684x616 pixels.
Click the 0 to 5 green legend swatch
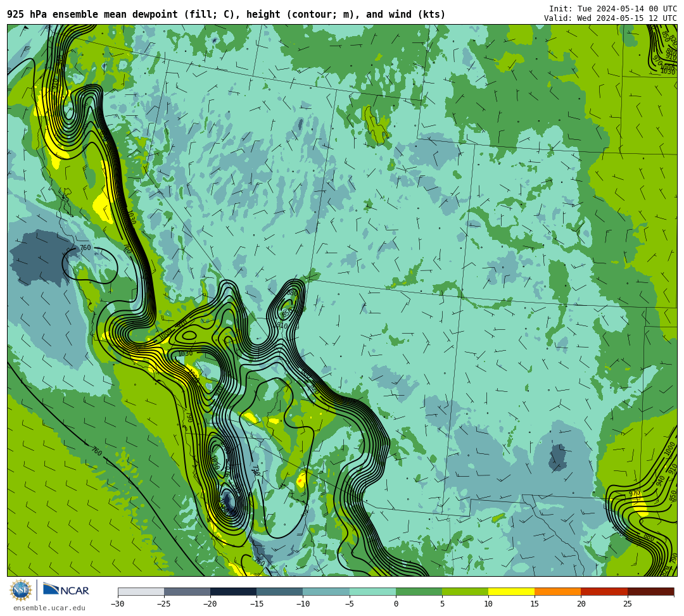419,591
